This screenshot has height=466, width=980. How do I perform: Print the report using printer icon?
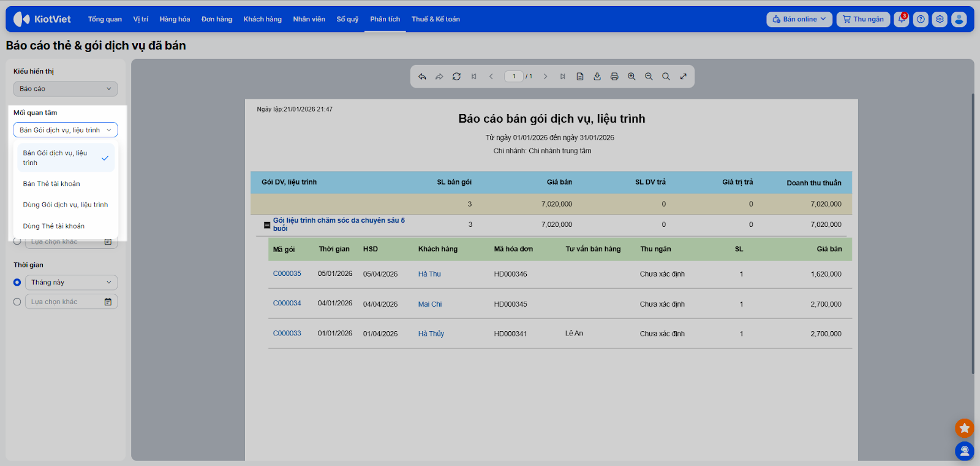tap(614, 77)
